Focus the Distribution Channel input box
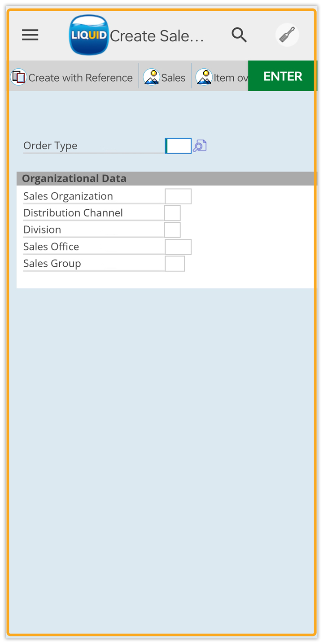 click(x=172, y=213)
